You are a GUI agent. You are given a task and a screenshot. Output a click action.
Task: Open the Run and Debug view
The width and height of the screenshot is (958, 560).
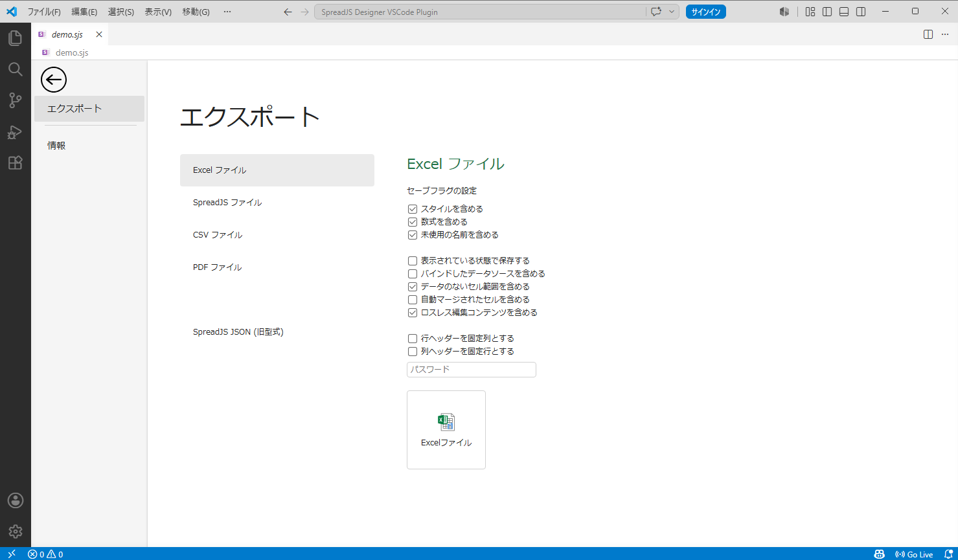(x=16, y=132)
